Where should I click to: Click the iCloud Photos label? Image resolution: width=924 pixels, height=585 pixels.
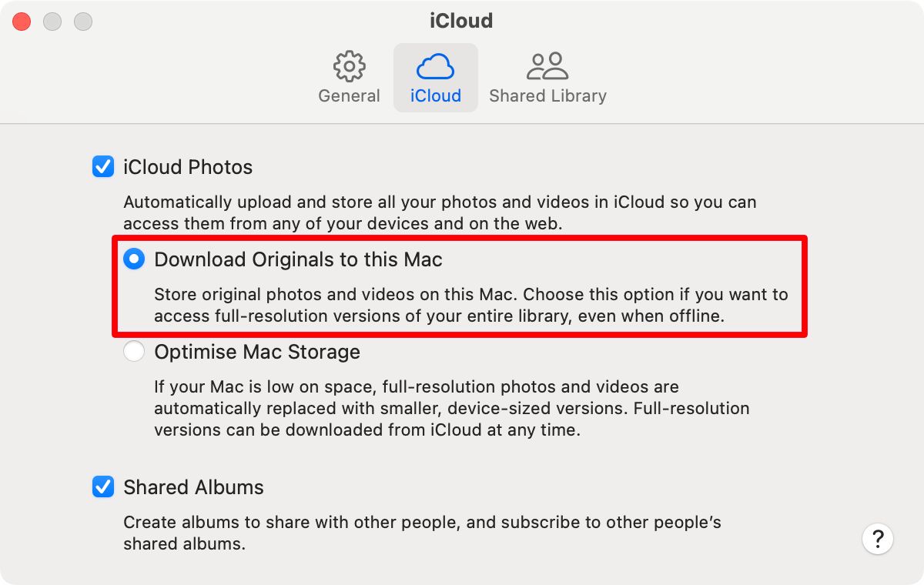(186, 166)
